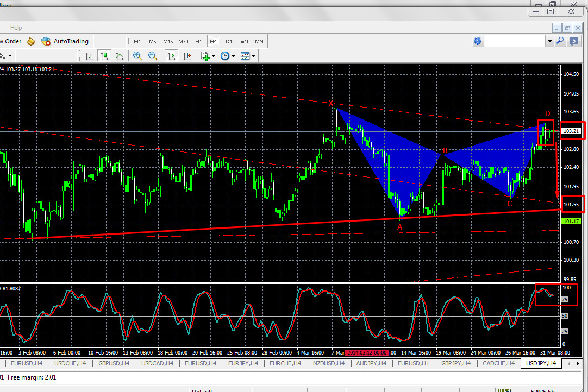Click pattern point label C on chart
Image resolution: width=588 pixels, height=392 pixels.
[x=509, y=204]
